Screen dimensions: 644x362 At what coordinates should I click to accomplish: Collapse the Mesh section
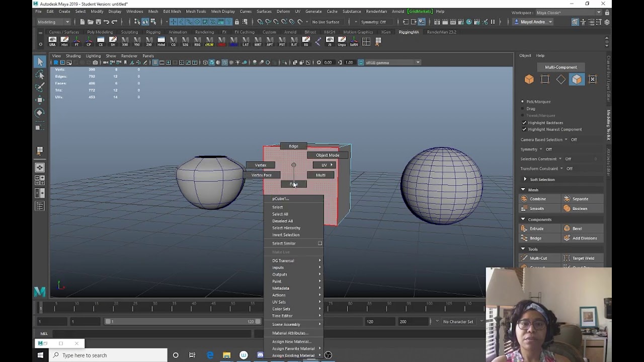[x=523, y=190]
